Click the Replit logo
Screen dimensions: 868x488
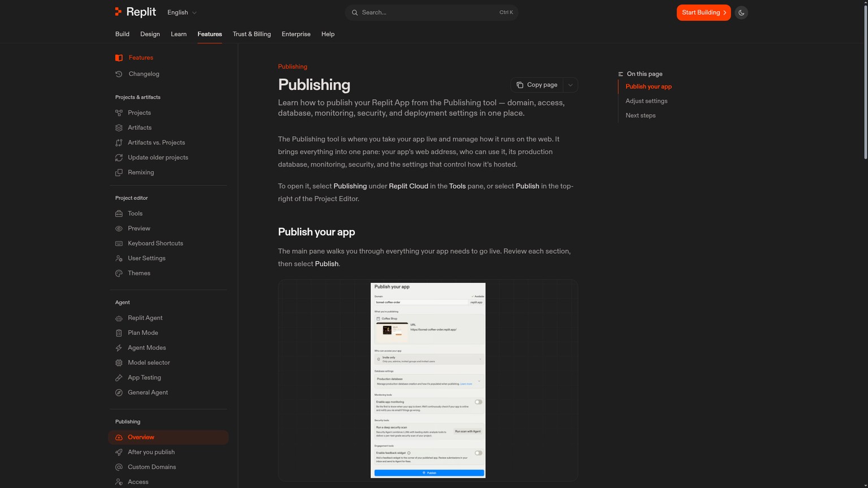click(135, 12)
